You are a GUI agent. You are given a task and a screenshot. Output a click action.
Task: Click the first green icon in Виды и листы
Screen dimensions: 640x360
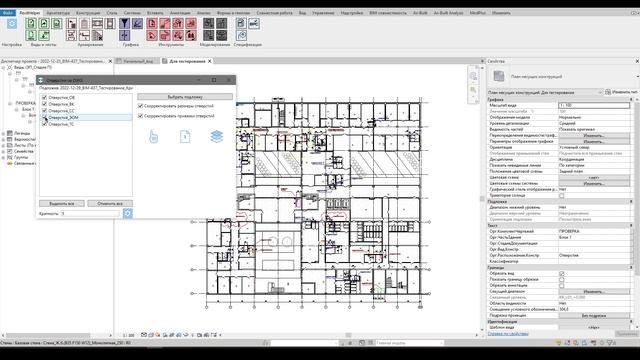pyautogui.click(x=31, y=23)
